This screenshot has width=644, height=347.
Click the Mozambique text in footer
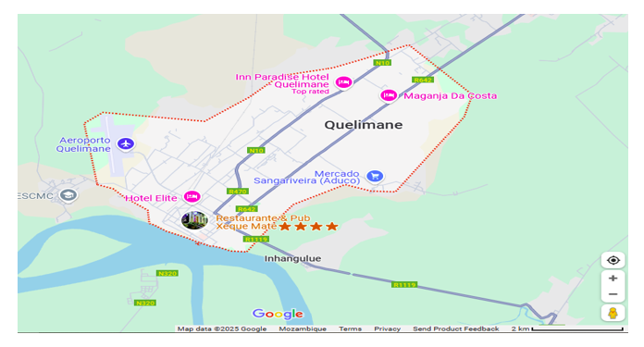(303, 328)
